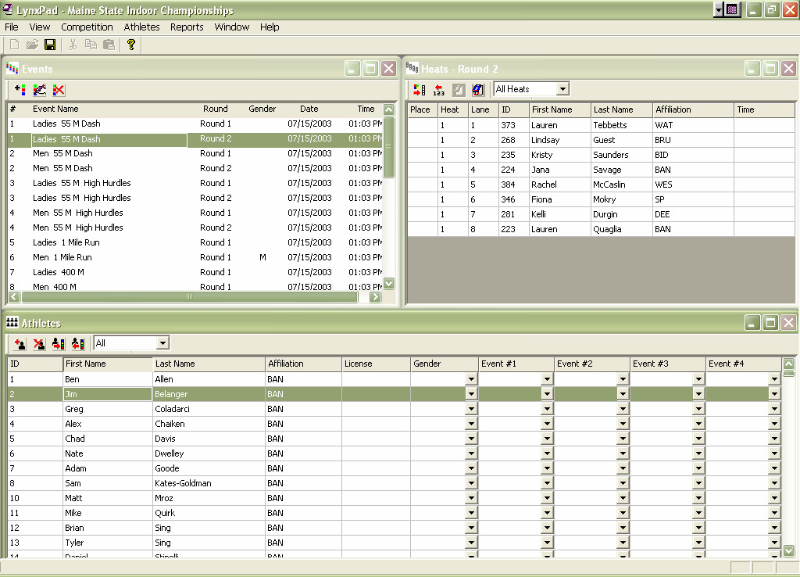Open Event #1 dropdown for Greg Coladarci
The height and width of the screenshot is (577, 800).
click(x=547, y=409)
